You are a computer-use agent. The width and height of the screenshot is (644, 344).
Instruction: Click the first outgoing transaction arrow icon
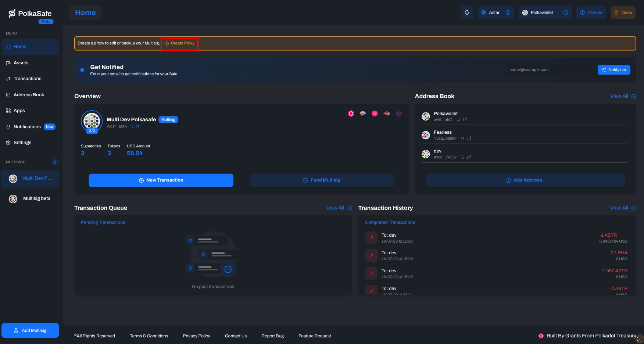pyautogui.click(x=371, y=238)
